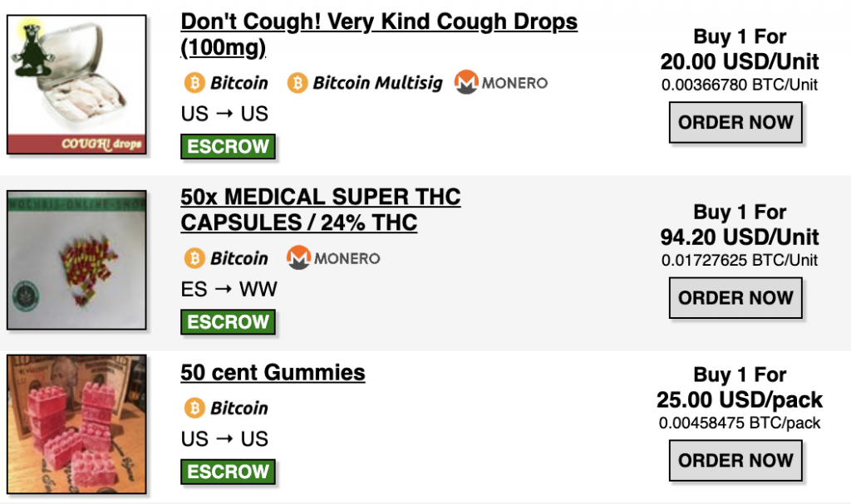The width and height of the screenshot is (851, 504).
Task: Click ESCROW badge on THC Capsules listing
Action: point(228,322)
